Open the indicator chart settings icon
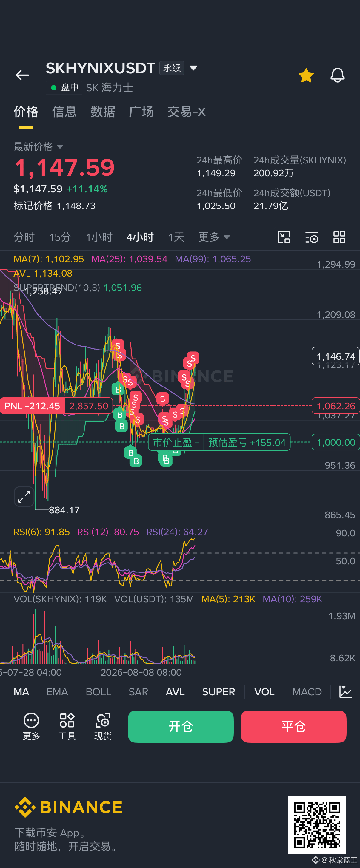The height and width of the screenshot is (868, 360). pyautogui.click(x=345, y=692)
